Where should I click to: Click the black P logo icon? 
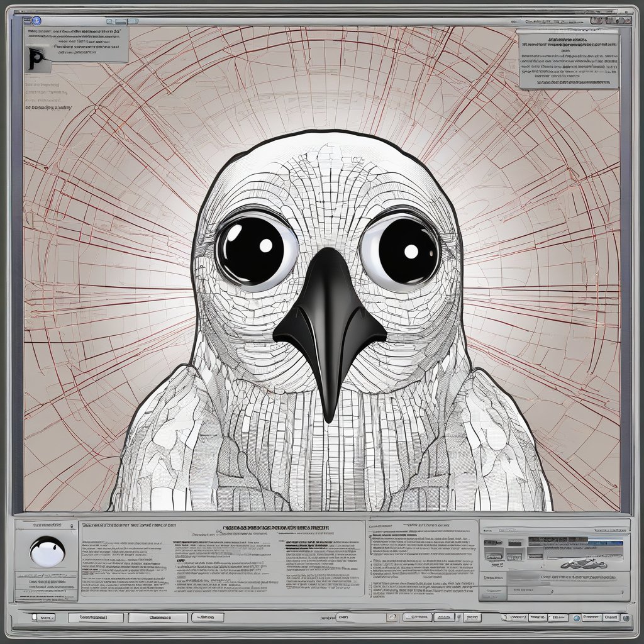pyautogui.click(x=36, y=58)
